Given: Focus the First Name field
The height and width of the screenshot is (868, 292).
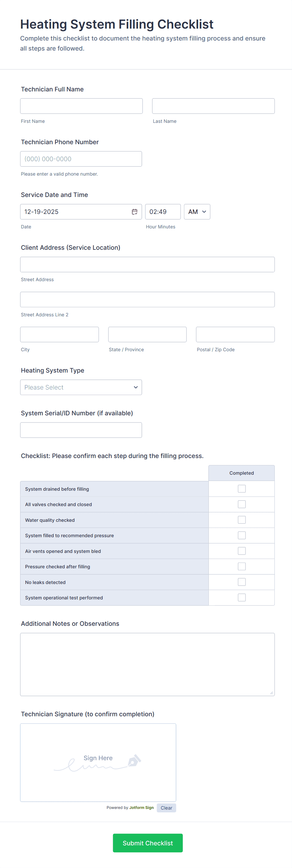Looking at the screenshot, I should tap(81, 106).
